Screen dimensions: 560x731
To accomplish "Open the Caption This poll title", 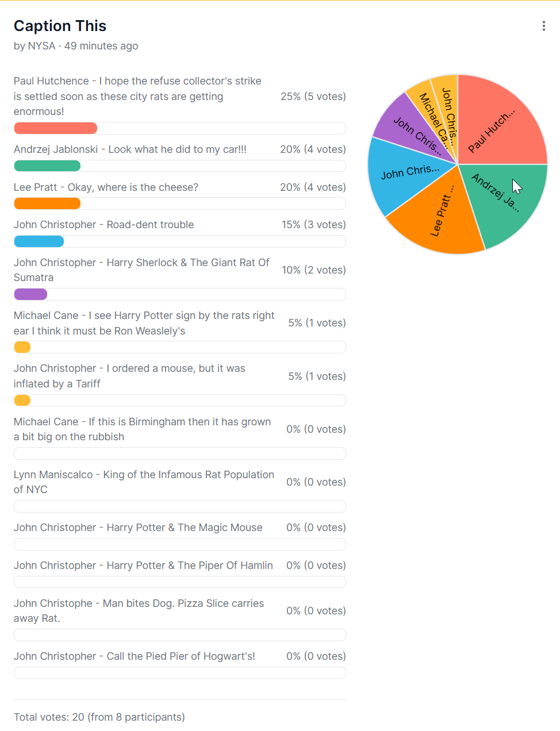I will click(60, 26).
